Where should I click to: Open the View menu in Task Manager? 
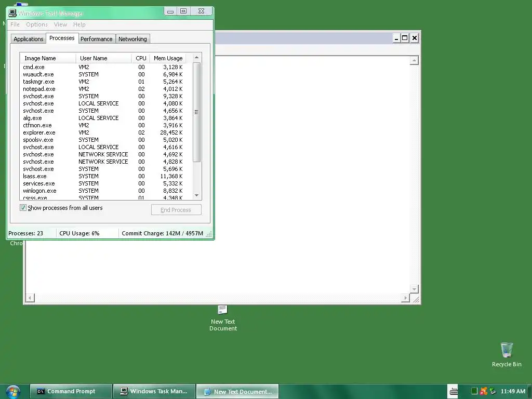60,24
